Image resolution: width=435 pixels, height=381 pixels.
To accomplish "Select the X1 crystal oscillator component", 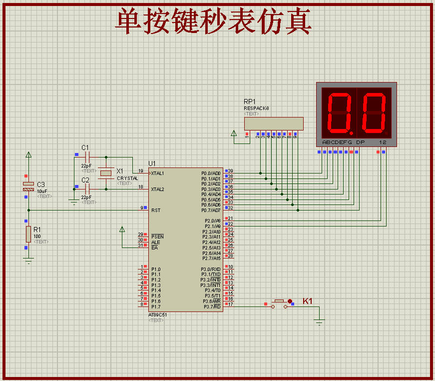I will (x=106, y=173).
